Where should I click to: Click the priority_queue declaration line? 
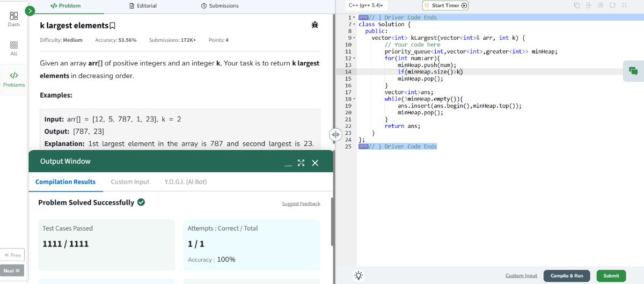tap(471, 52)
